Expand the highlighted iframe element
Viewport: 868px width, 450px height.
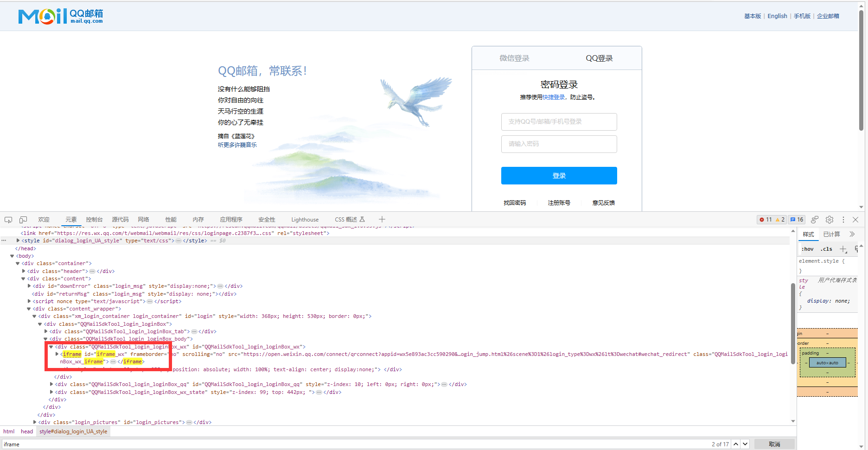[x=57, y=354]
